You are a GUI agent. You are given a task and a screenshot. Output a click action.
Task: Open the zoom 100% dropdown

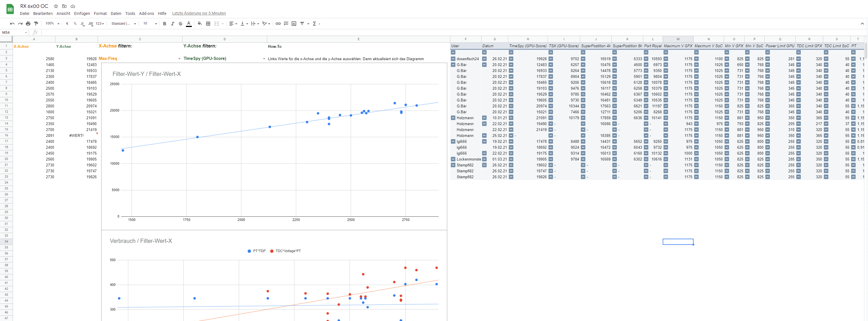53,24
